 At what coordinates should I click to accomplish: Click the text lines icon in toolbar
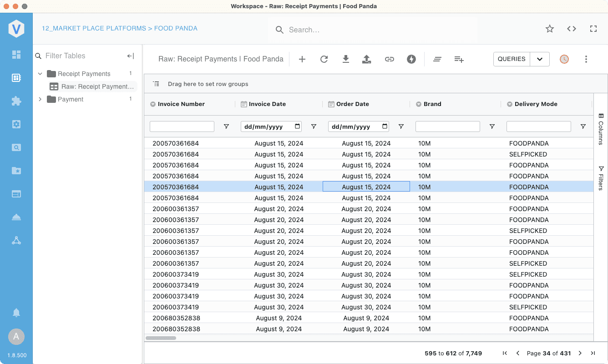point(437,59)
